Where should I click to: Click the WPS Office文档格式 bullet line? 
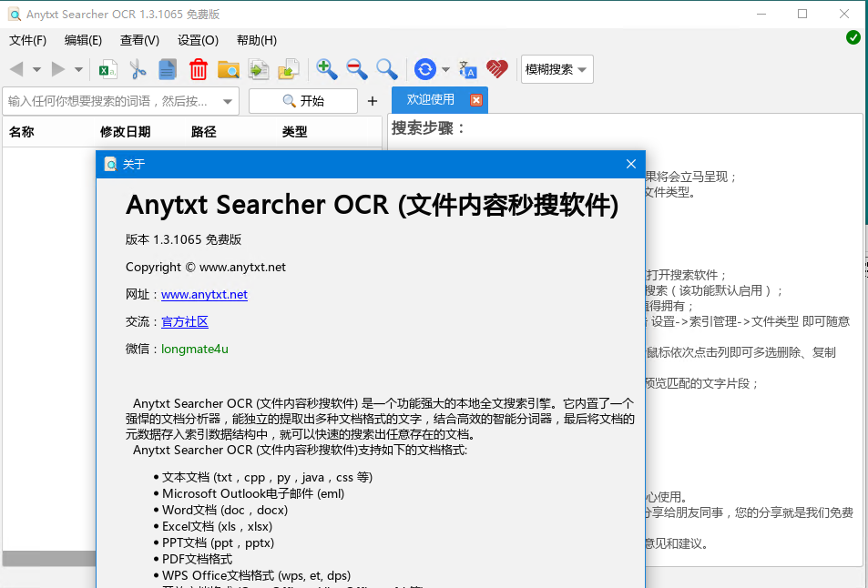pos(252,576)
